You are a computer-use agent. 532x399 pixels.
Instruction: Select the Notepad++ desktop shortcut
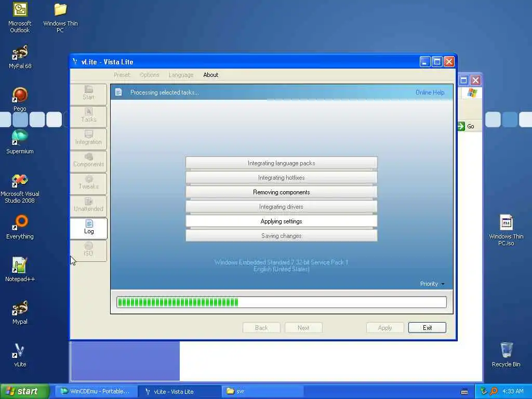[20, 270]
